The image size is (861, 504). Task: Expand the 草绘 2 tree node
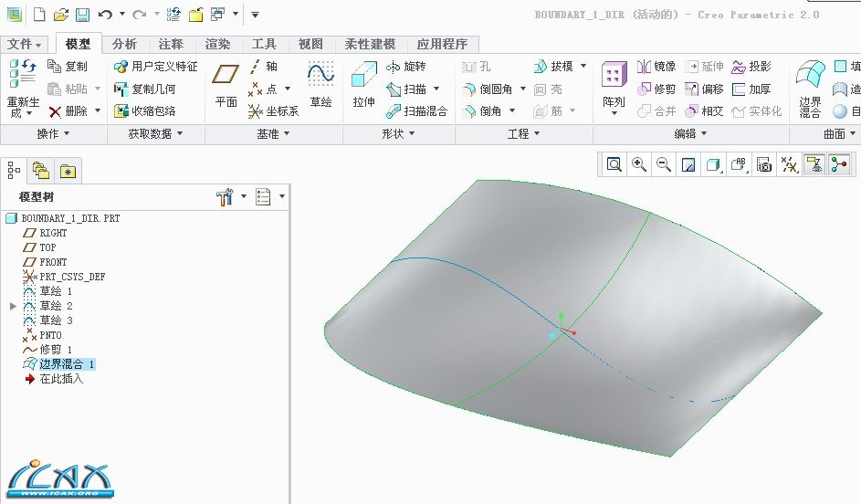13,306
